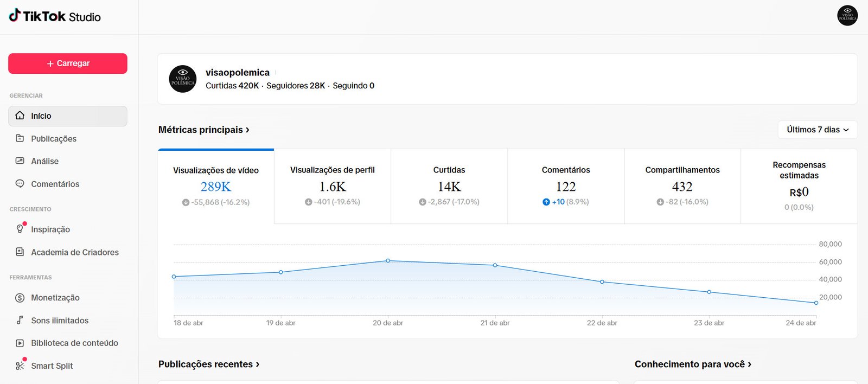
Task: Click the Smart Split scissors icon
Action: (x=20, y=366)
